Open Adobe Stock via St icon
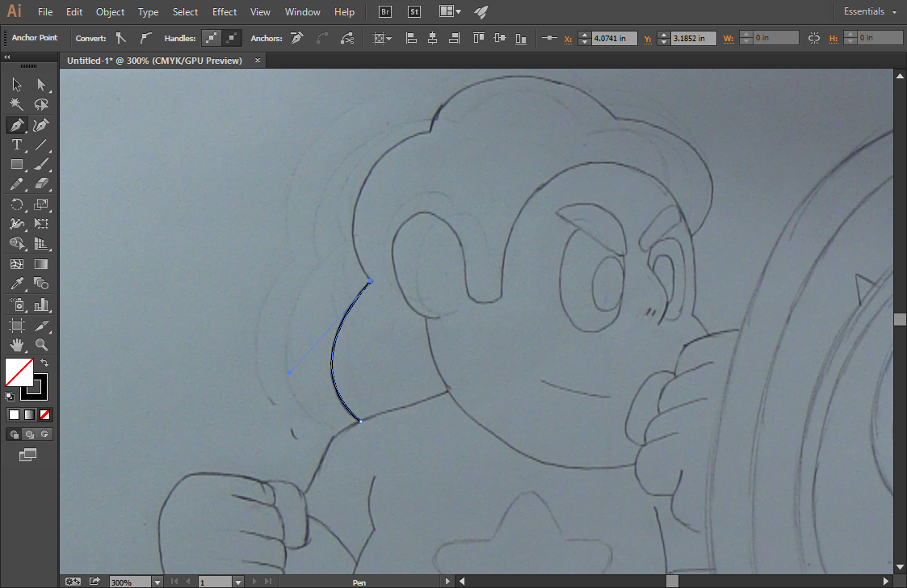The image size is (907, 588). coord(414,11)
